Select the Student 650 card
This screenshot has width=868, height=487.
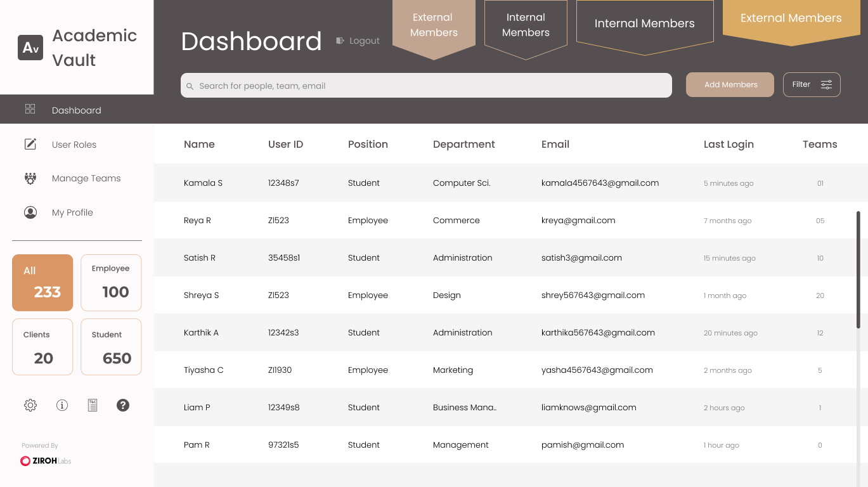pyautogui.click(x=111, y=347)
